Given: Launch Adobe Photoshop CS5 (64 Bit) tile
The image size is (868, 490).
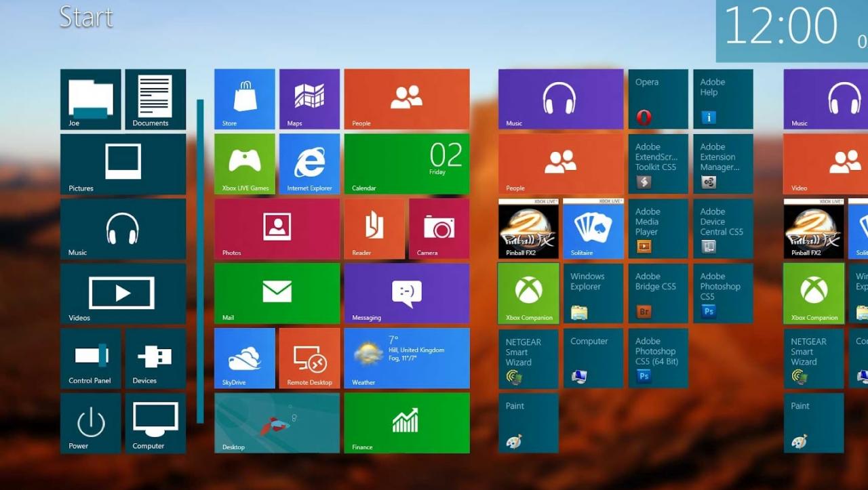Looking at the screenshot, I should [658, 359].
